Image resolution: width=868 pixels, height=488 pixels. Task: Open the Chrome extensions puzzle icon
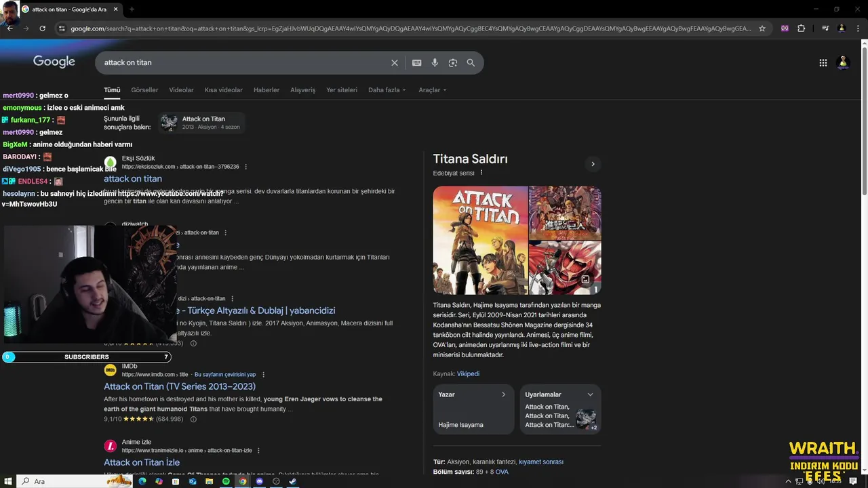[802, 28]
